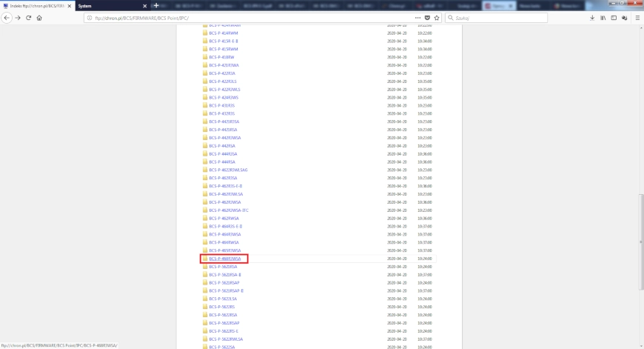Viewport: 644px width, 349px height.
Task: Click folder icon beside BCS-P-462R3WSA-ITC
Action: pyautogui.click(x=205, y=210)
